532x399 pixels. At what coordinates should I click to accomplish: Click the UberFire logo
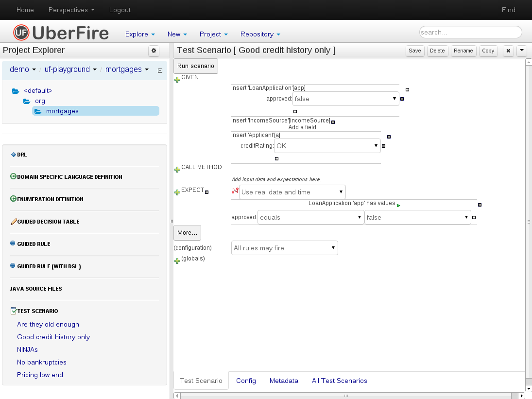pyautogui.click(x=61, y=33)
